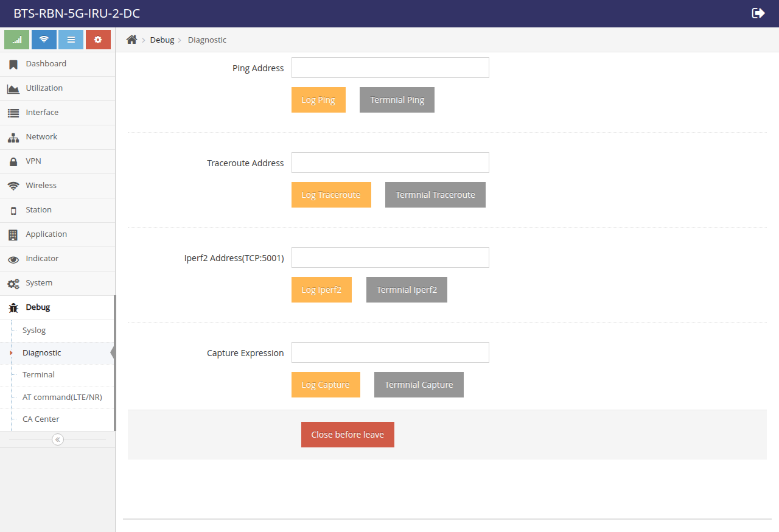
Task: Click the Log Capture button
Action: (x=326, y=385)
